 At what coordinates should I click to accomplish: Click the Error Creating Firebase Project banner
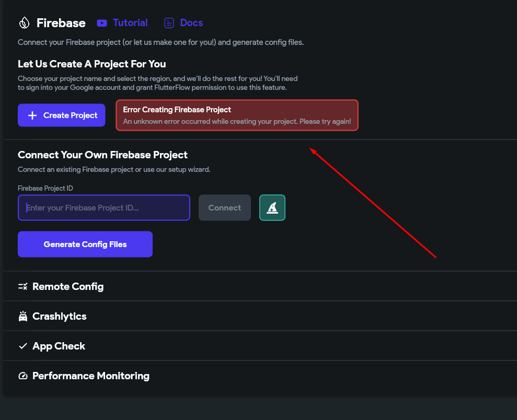[x=237, y=115]
